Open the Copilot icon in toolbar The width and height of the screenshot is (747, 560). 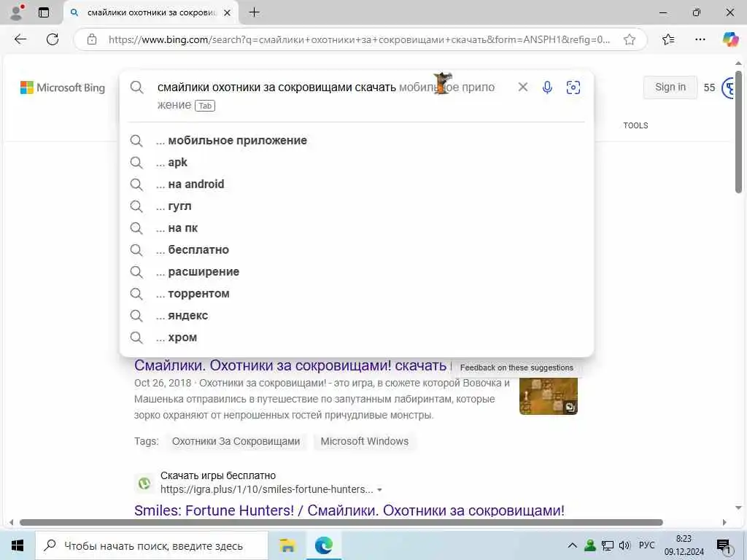click(x=729, y=39)
